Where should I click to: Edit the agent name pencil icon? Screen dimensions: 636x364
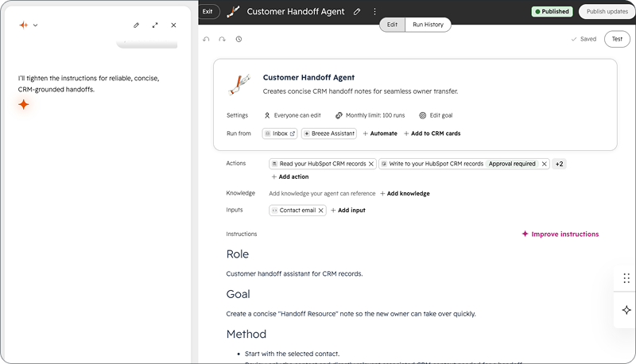(x=357, y=11)
